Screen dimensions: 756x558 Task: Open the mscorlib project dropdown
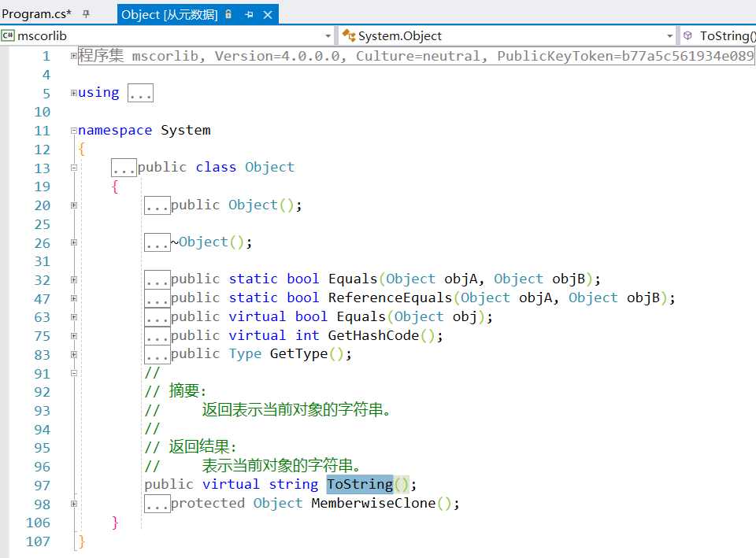pos(328,35)
